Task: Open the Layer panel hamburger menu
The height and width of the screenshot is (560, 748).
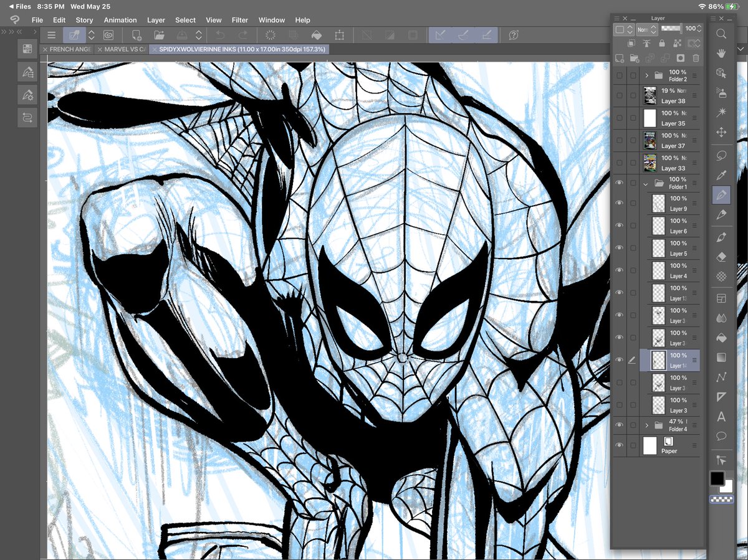Action: pyautogui.click(x=618, y=19)
